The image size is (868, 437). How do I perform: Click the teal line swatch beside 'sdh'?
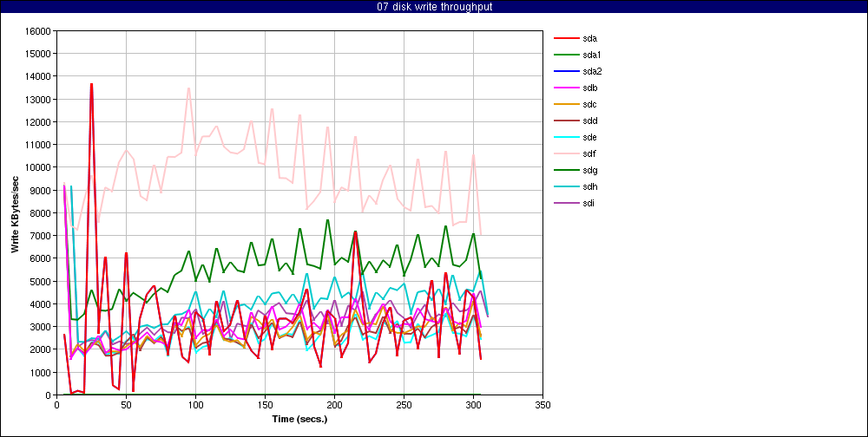coord(566,187)
